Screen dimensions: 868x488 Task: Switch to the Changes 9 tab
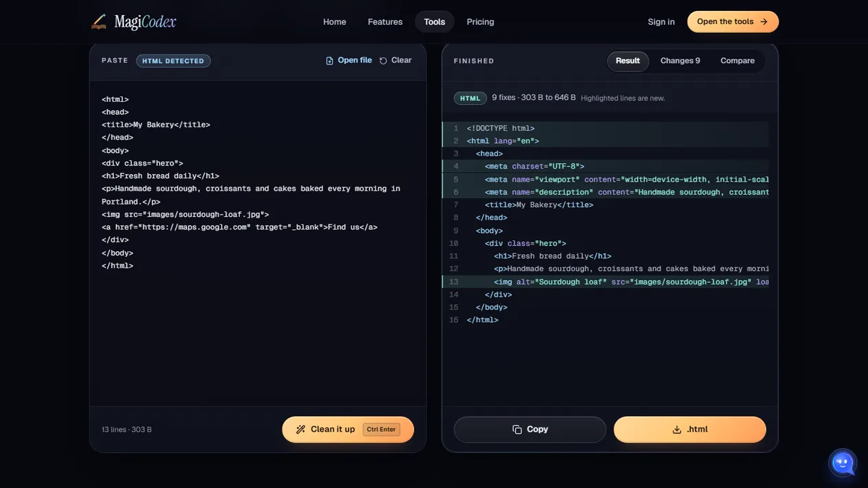(x=680, y=61)
